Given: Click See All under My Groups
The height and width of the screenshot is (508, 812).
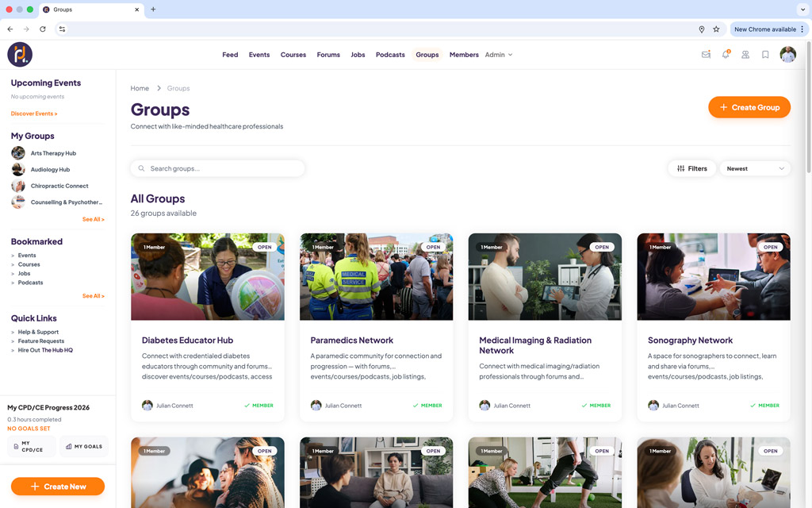Looking at the screenshot, I should (94, 219).
